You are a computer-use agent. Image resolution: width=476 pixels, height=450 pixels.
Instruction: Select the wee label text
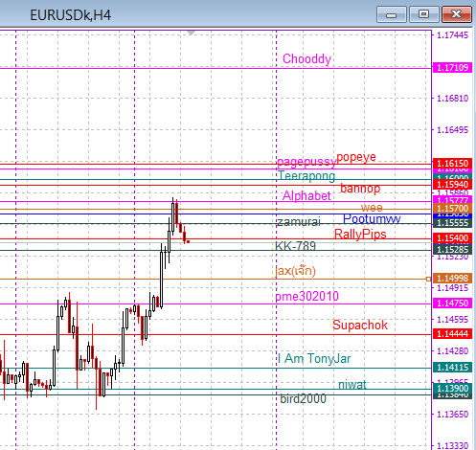point(372,208)
